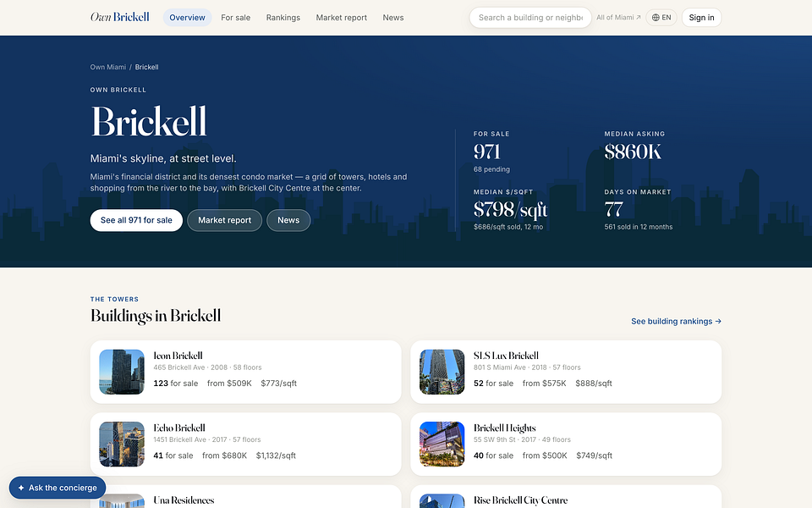Click the Ask the concierge button
Image resolution: width=812 pixels, height=508 pixels.
[x=58, y=488]
